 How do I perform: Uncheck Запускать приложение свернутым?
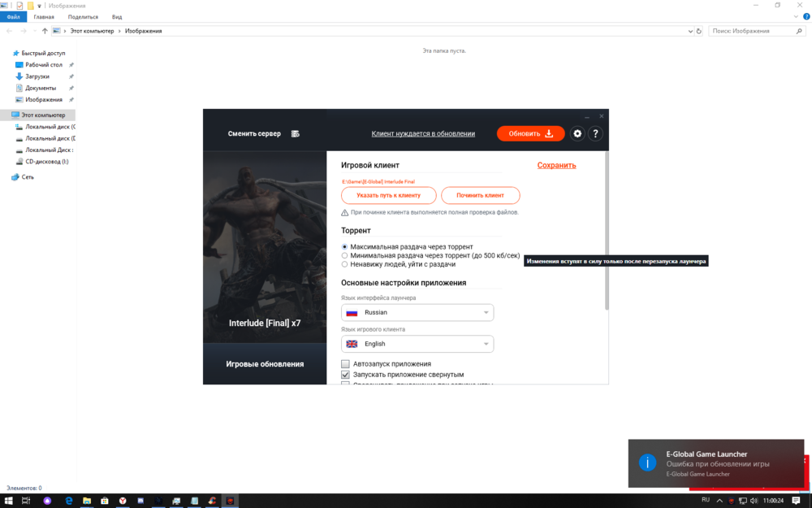[x=346, y=375]
